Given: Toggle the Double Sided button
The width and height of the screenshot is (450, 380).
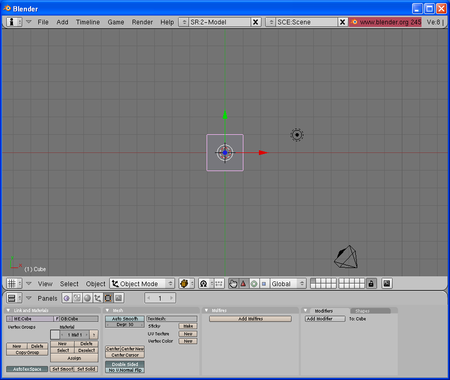Looking at the screenshot, I should tap(125, 364).
